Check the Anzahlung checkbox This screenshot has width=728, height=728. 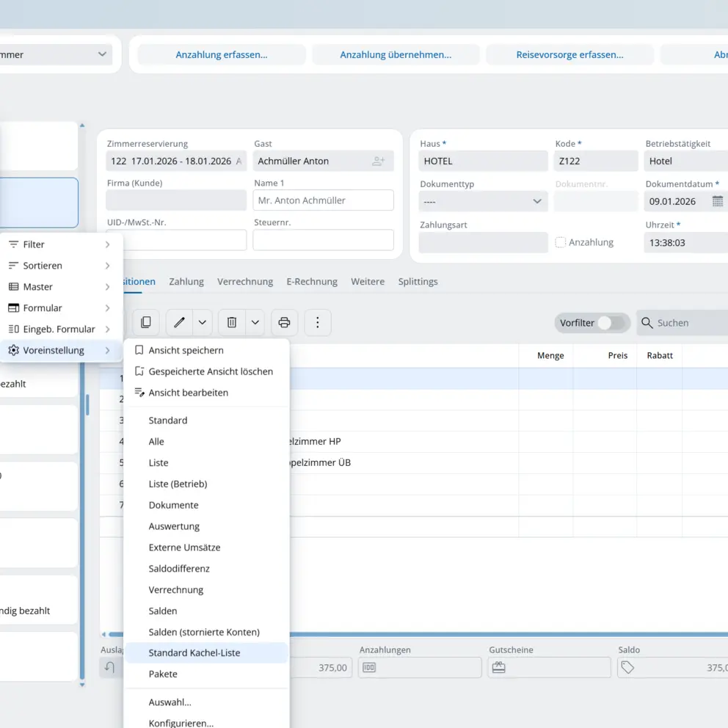(x=561, y=242)
